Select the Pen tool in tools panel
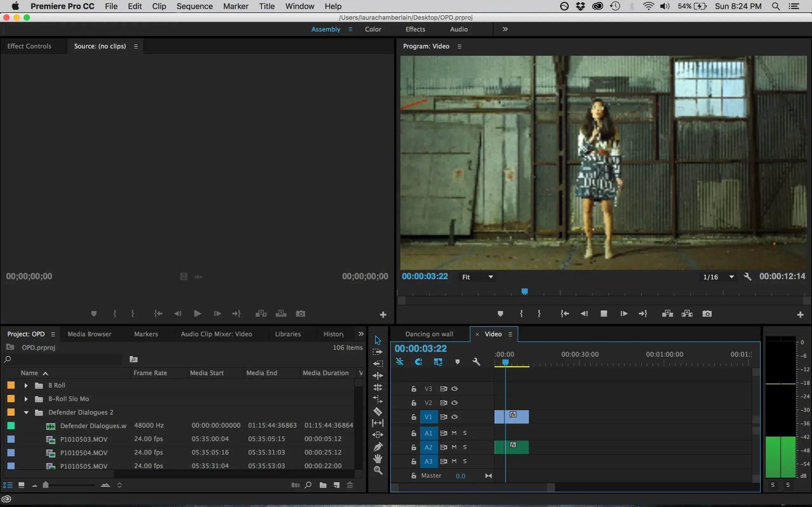The image size is (812, 507). pos(378,447)
